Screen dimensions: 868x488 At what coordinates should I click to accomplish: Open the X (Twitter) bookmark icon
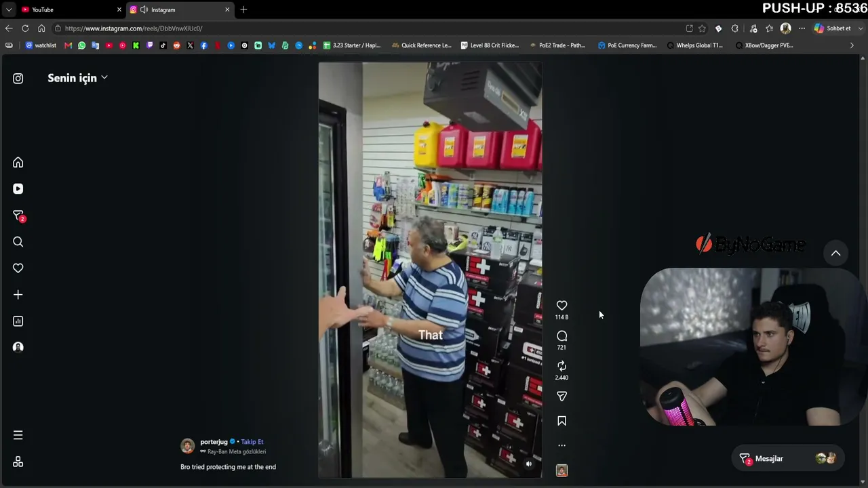point(190,45)
